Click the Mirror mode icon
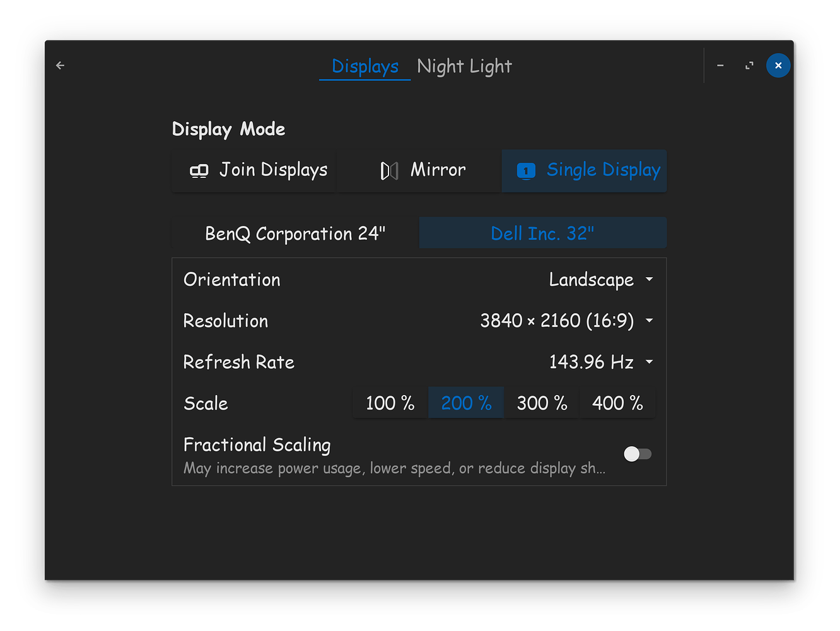 (388, 170)
